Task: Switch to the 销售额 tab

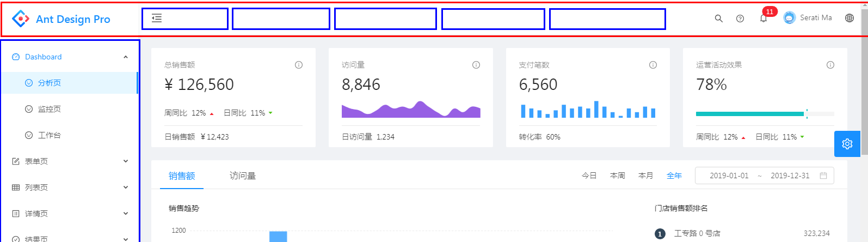Action: [182, 176]
